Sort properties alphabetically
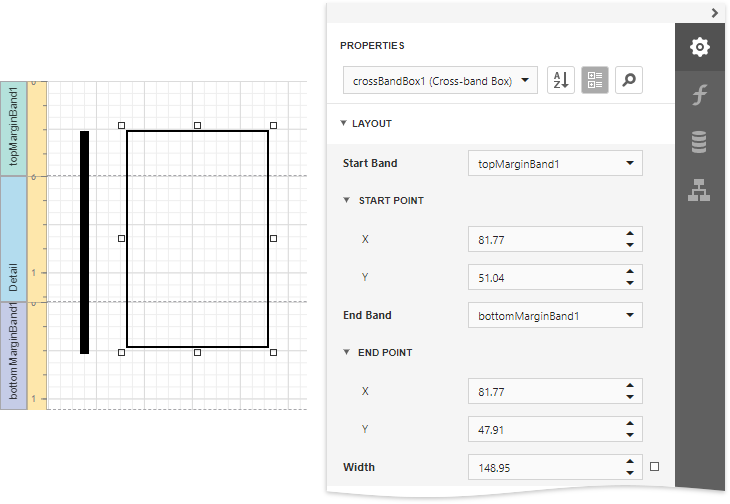 pos(561,81)
